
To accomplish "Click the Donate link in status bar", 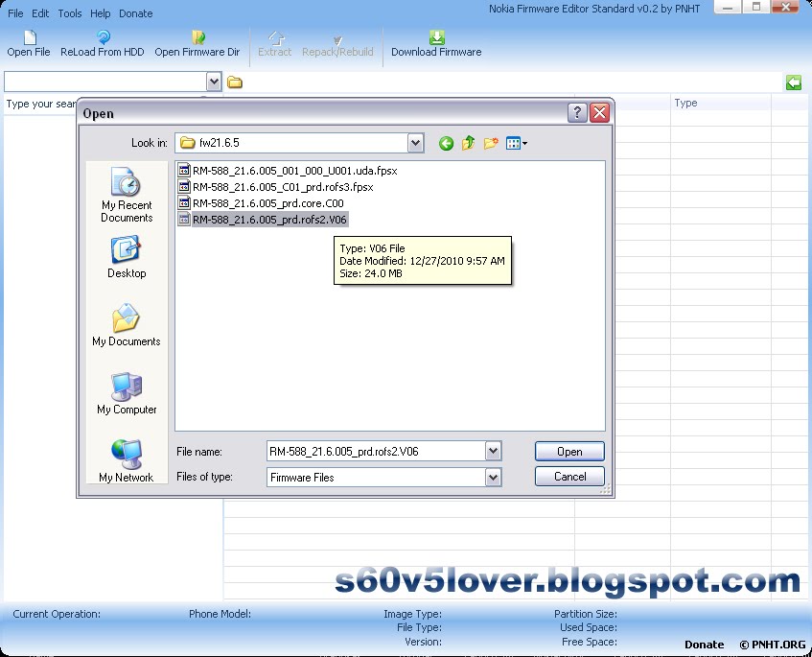I will click(705, 645).
